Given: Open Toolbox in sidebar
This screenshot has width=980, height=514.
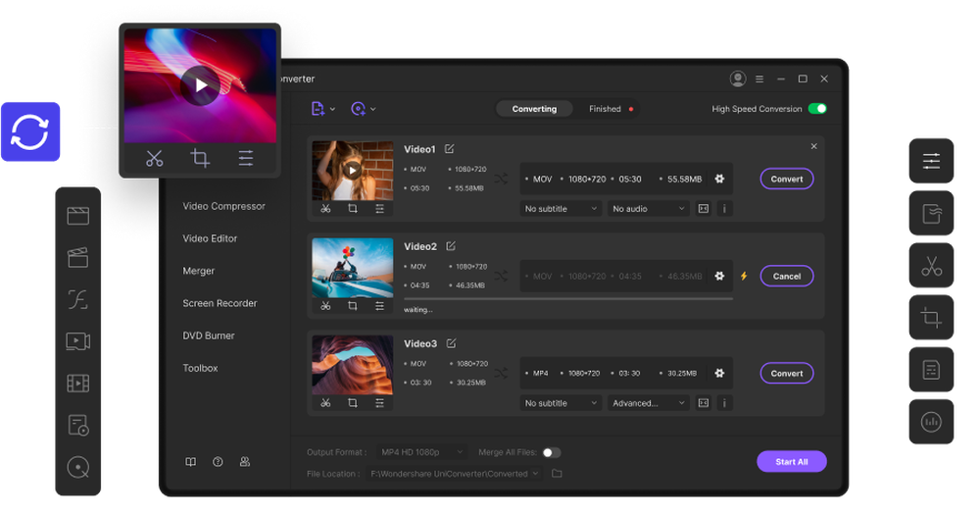Looking at the screenshot, I should coord(201,368).
